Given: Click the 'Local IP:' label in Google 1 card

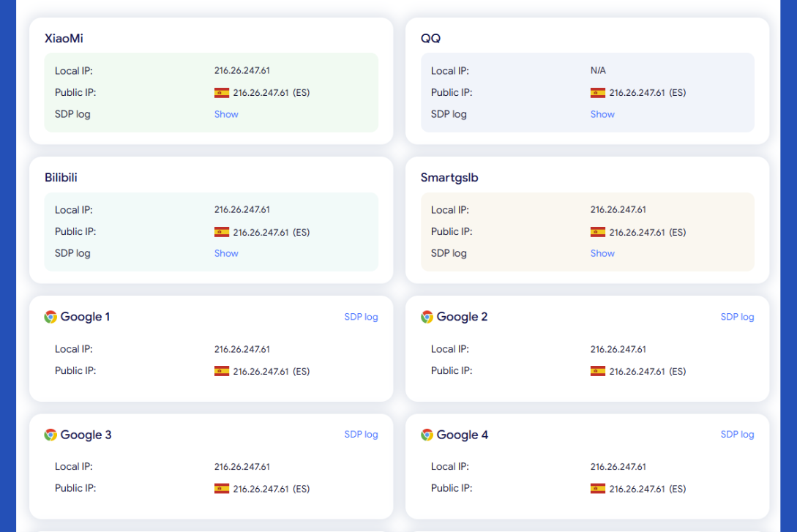Looking at the screenshot, I should (x=74, y=349).
